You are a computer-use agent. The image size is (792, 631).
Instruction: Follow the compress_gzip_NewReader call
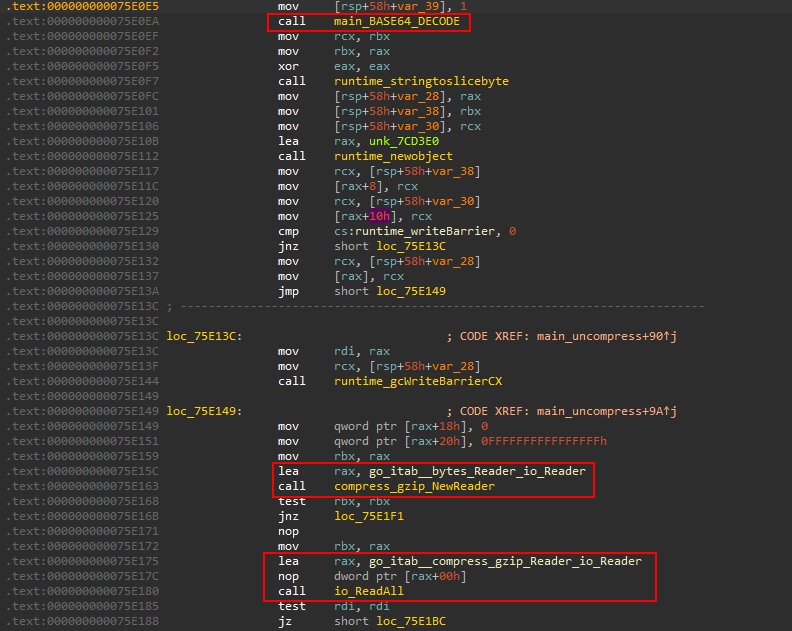tap(414, 487)
